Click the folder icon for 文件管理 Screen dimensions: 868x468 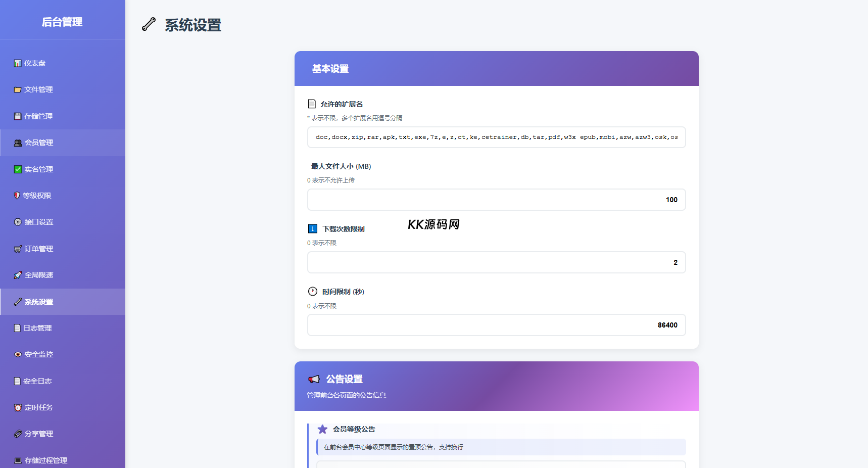(18, 90)
